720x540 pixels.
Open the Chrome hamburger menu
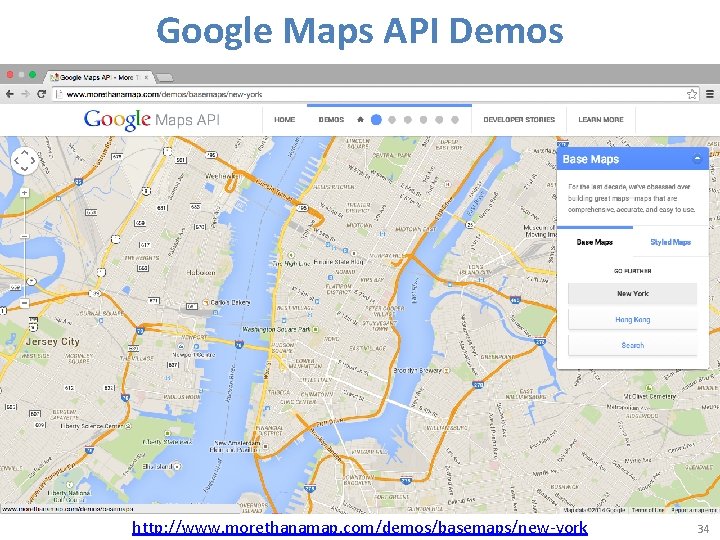tap(710, 94)
